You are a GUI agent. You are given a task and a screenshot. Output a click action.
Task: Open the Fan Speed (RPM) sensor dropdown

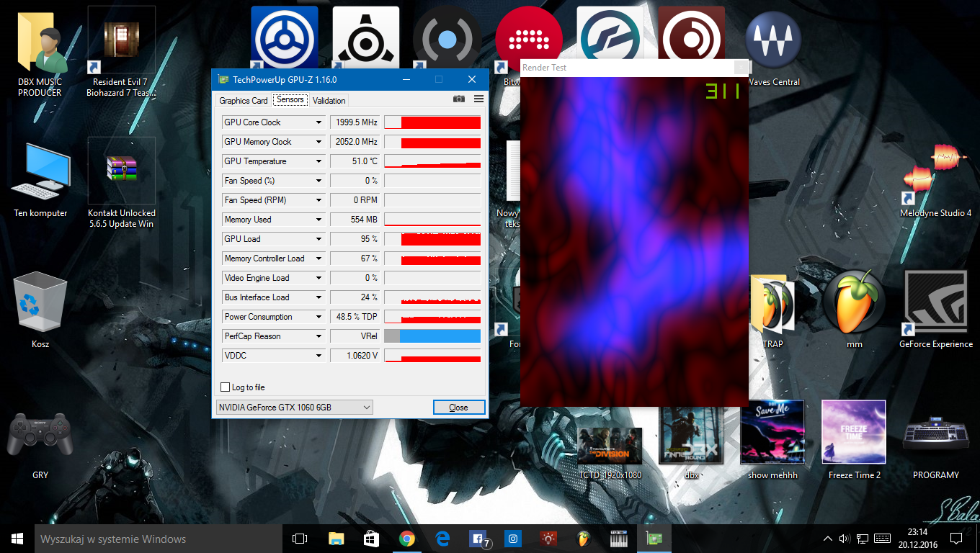tap(318, 200)
